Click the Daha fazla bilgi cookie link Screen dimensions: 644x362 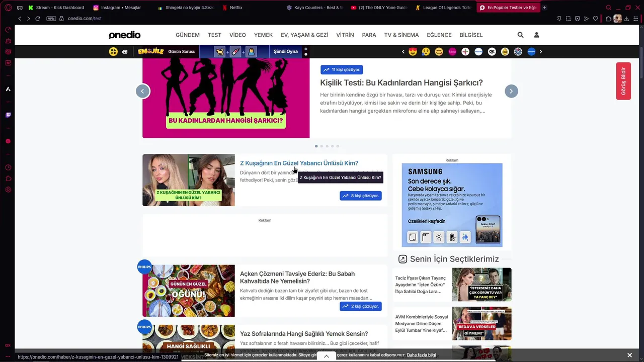coord(422,355)
